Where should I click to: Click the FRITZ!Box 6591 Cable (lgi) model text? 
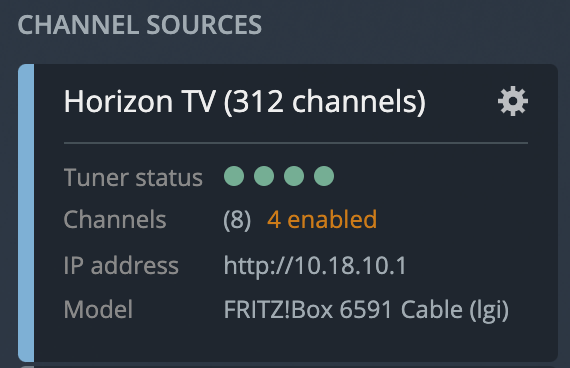(x=366, y=311)
